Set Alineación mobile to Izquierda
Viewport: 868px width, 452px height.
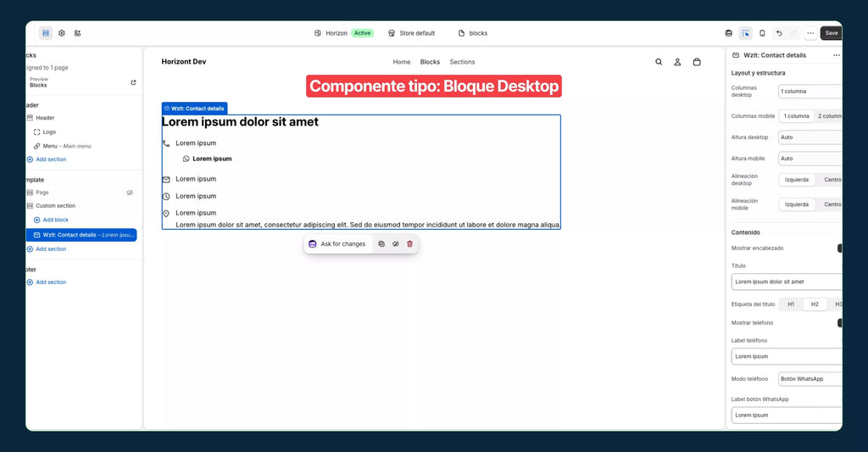pos(797,205)
